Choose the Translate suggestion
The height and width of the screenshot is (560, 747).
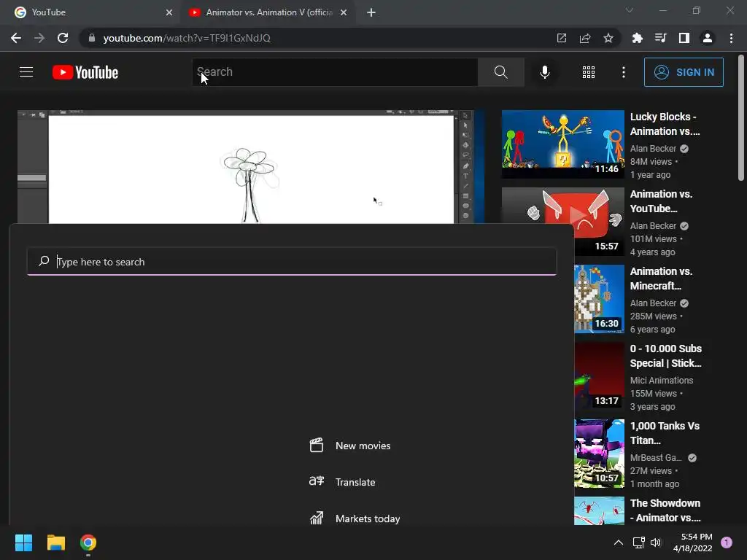(x=342, y=482)
